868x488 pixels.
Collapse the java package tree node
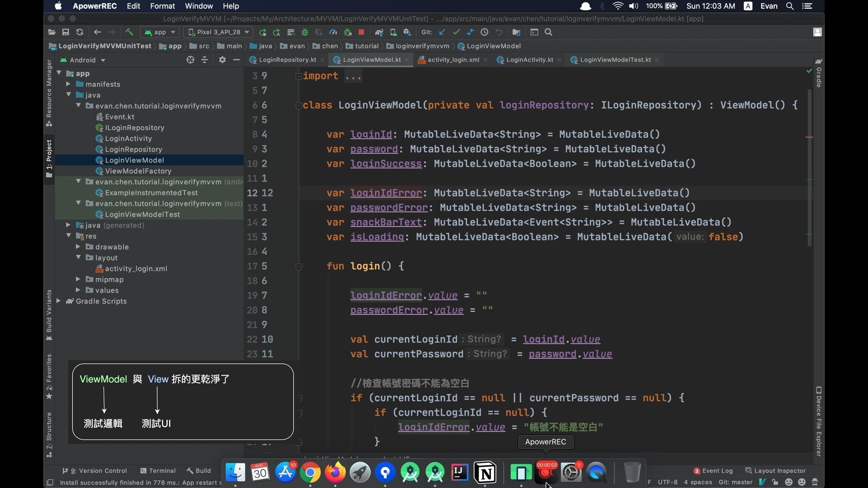[69, 95]
